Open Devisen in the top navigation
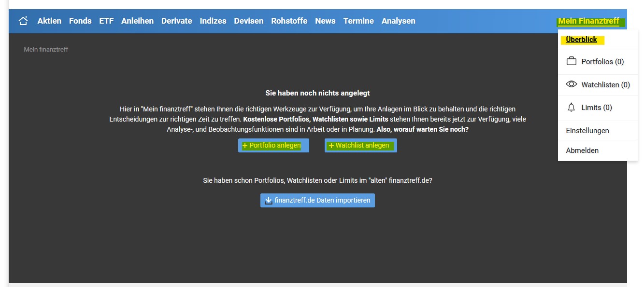Image resolution: width=644 pixels, height=287 pixels. [249, 21]
